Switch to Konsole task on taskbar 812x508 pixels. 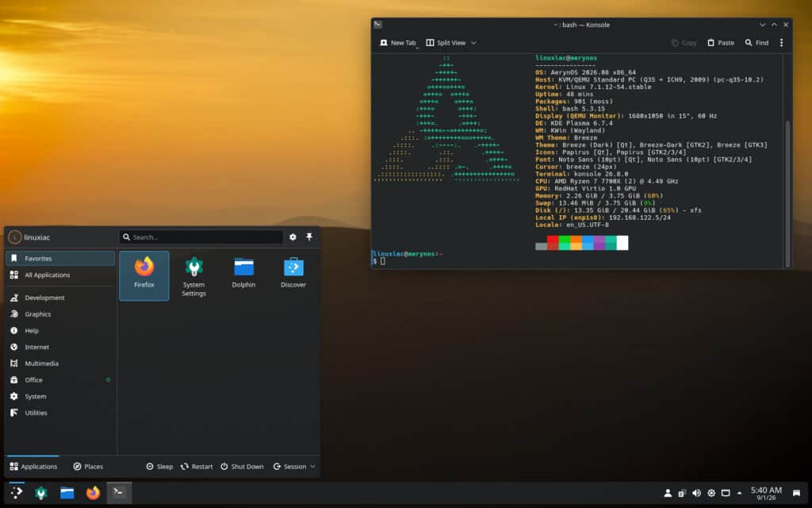[x=119, y=492]
